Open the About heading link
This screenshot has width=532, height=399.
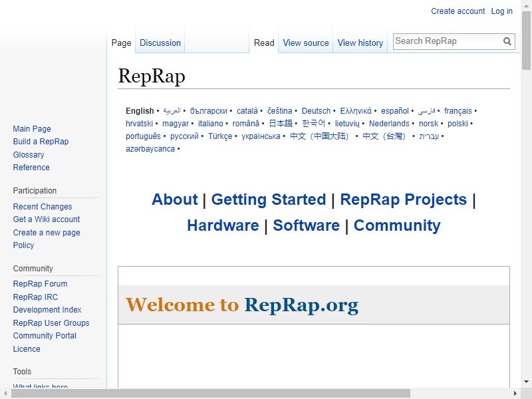174,199
